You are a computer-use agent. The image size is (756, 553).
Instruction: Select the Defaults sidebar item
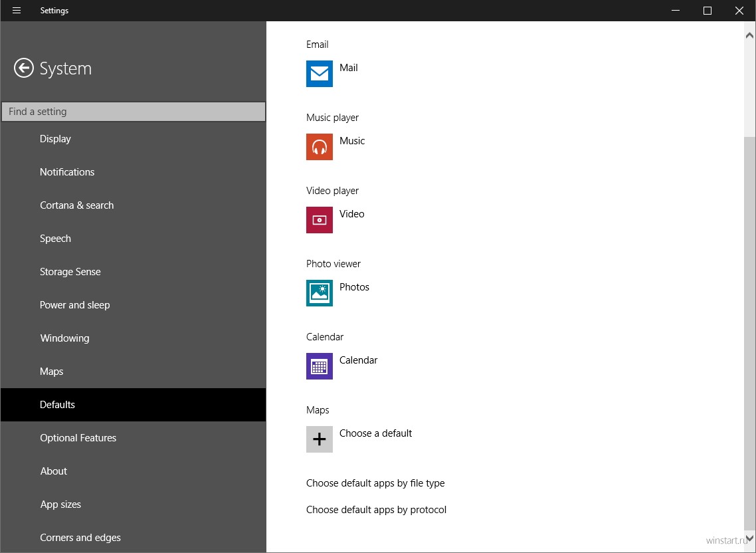133,404
